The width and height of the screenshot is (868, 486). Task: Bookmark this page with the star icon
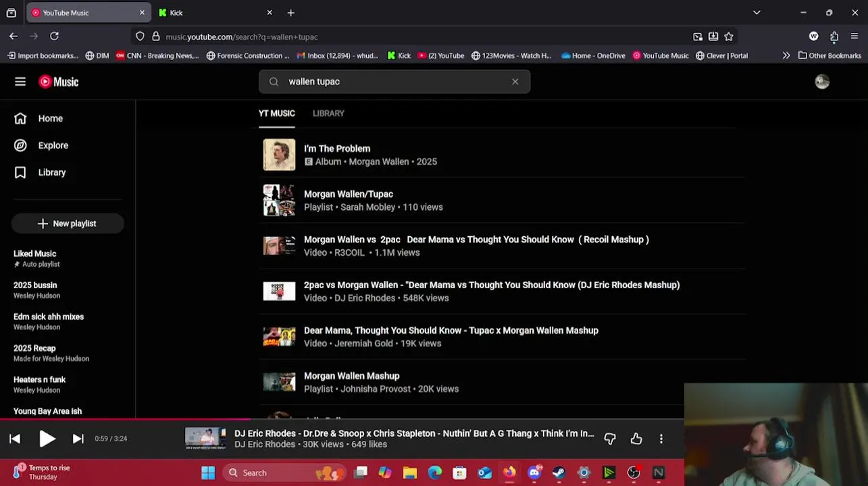pos(729,36)
